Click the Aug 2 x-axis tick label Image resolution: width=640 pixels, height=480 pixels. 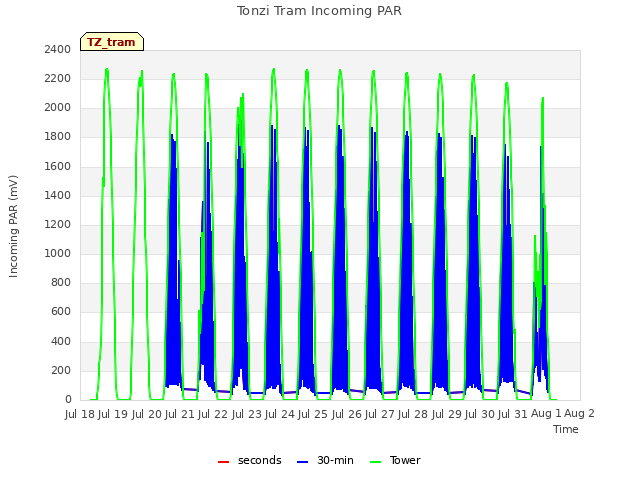point(579,413)
